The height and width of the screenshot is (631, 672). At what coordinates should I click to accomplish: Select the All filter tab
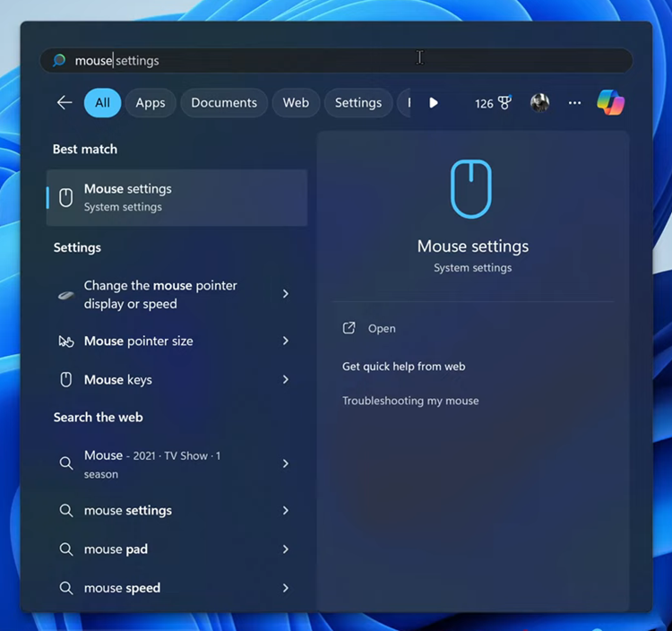[102, 103]
